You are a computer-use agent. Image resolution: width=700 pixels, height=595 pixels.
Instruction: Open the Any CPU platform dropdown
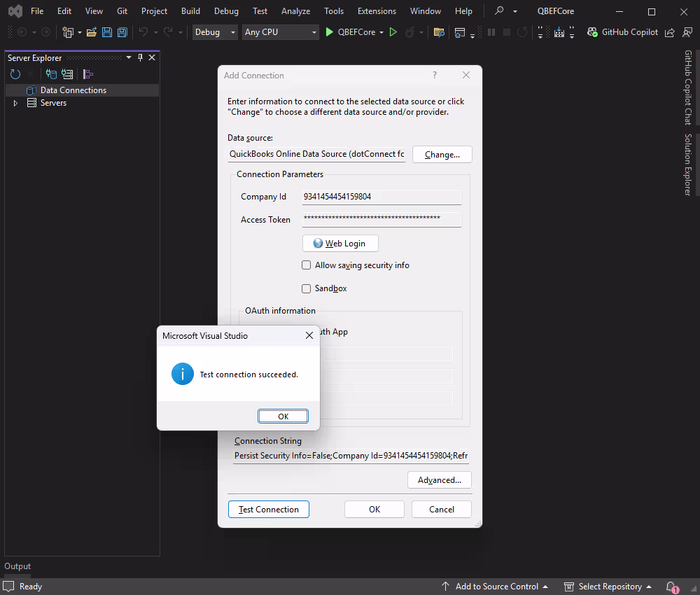click(x=281, y=32)
